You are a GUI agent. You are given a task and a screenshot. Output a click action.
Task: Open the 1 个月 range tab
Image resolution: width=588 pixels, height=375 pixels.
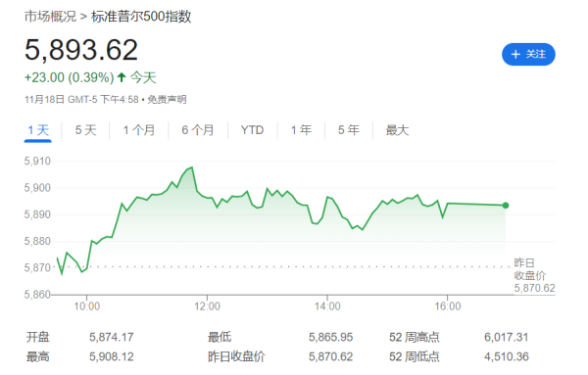tap(139, 130)
